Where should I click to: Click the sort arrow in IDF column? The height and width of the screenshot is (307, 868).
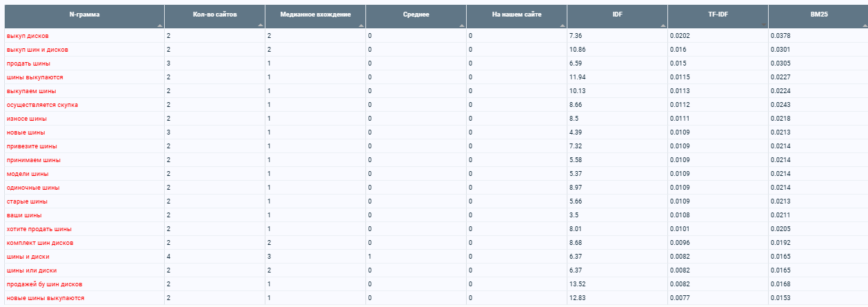point(663,24)
